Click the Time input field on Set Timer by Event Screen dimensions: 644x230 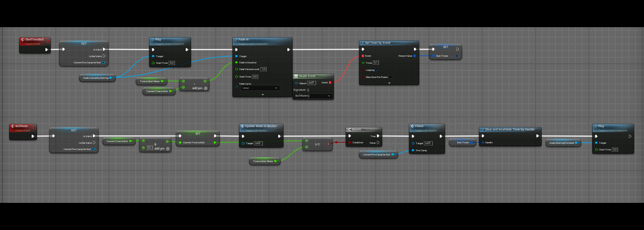tap(376, 63)
